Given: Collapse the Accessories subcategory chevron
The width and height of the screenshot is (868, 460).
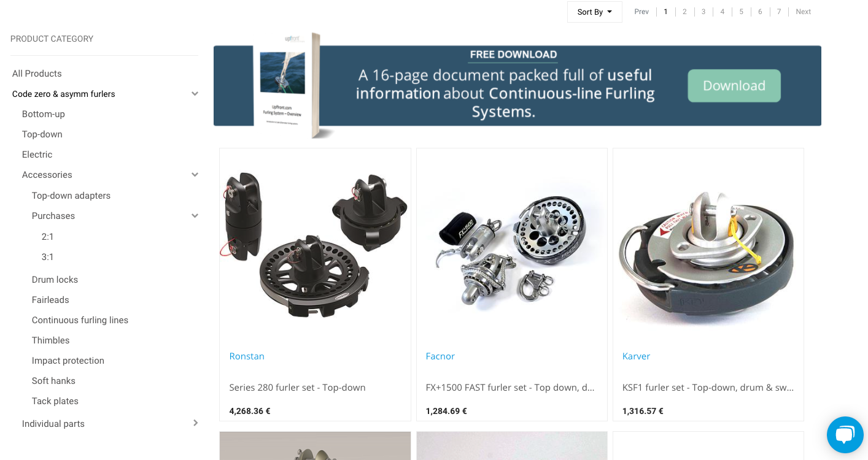Looking at the screenshot, I should click(x=195, y=175).
